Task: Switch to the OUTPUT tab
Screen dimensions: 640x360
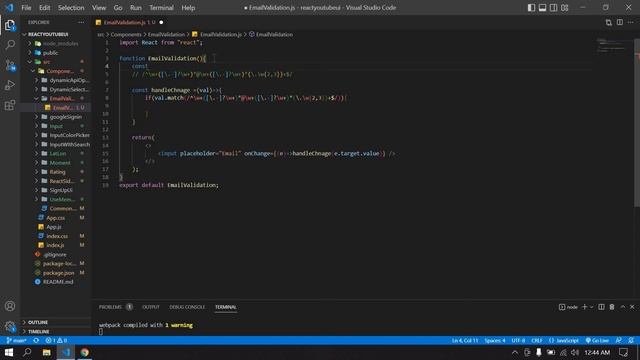Action: 151,307
